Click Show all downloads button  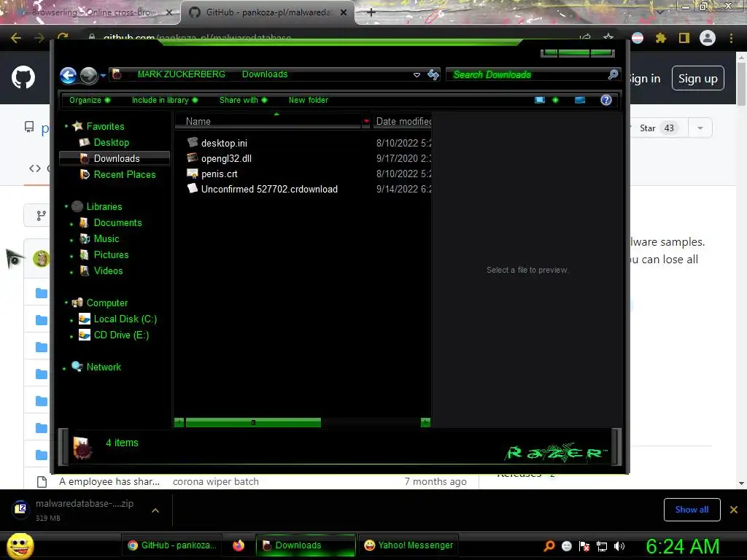[692, 510]
